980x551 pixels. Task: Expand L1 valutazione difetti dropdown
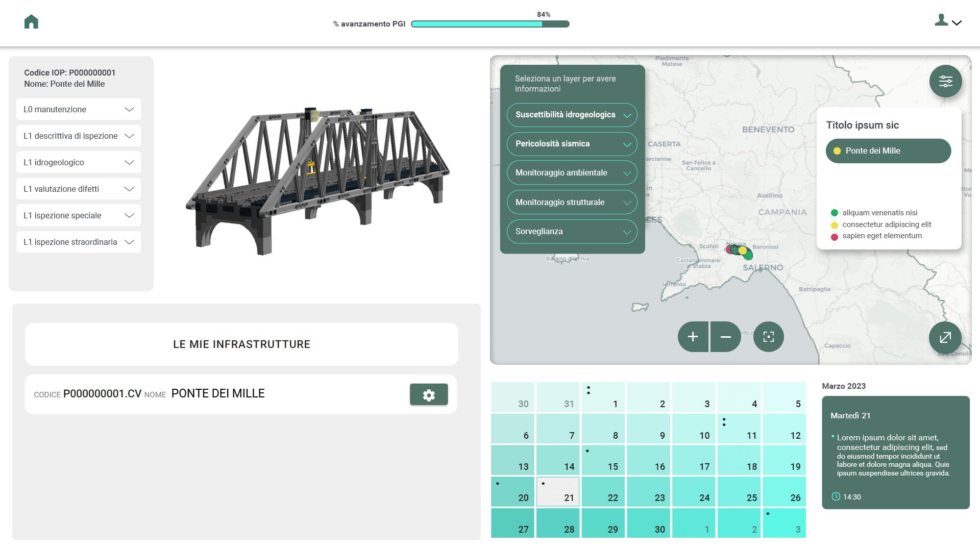tap(79, 189)
